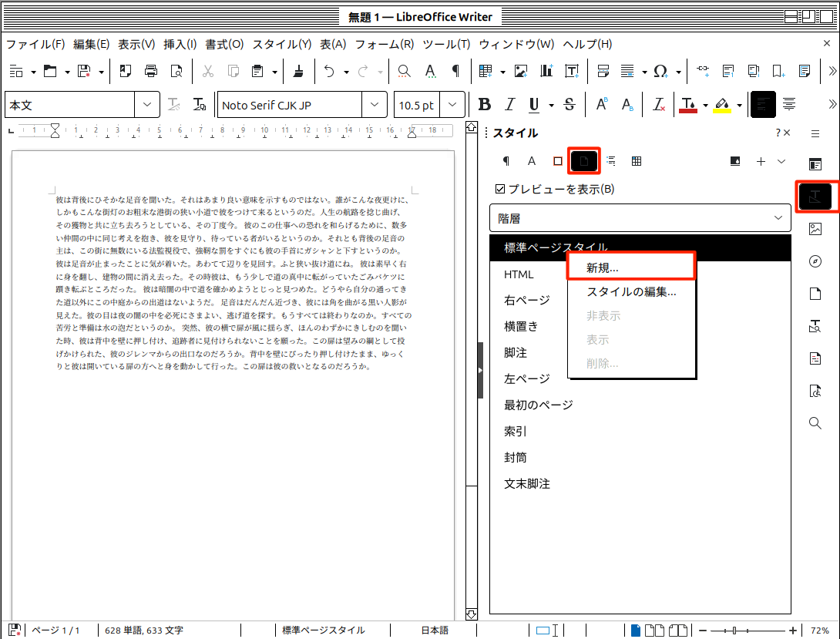Click the zoom slider in status bar
Screen dimensions: 840x639
click(x=747, y=631)
